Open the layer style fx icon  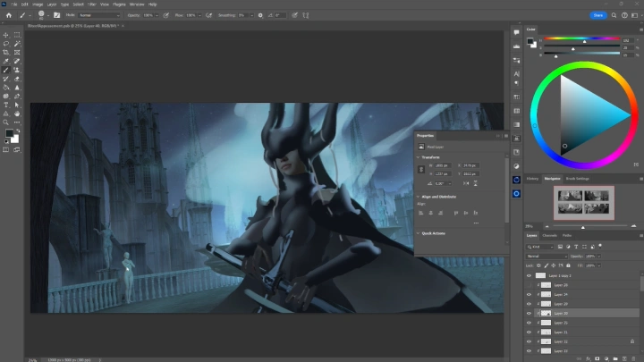589,358
